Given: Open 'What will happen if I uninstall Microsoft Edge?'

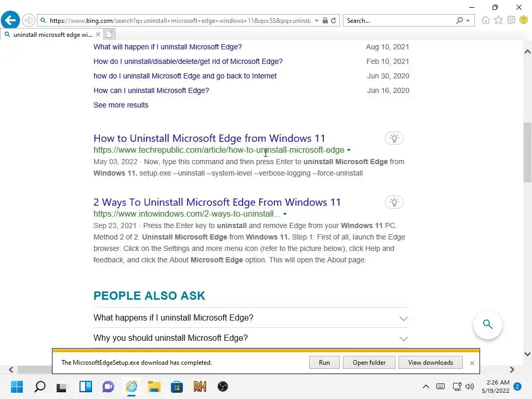Looking at the screenshot, I should (x=168, y=47).
